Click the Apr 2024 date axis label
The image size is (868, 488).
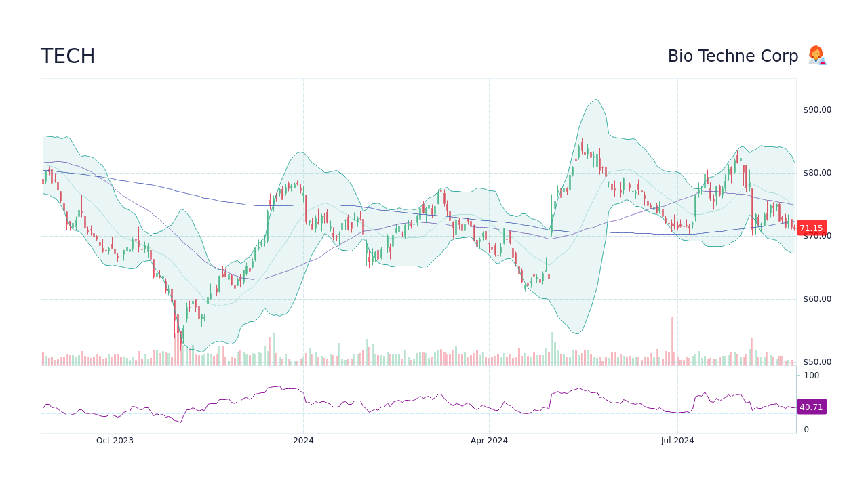tap(489, 441)
